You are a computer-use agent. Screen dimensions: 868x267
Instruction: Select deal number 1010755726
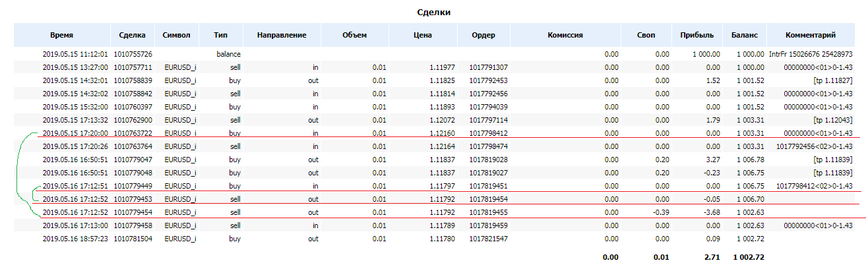click(x=133, y=53)
